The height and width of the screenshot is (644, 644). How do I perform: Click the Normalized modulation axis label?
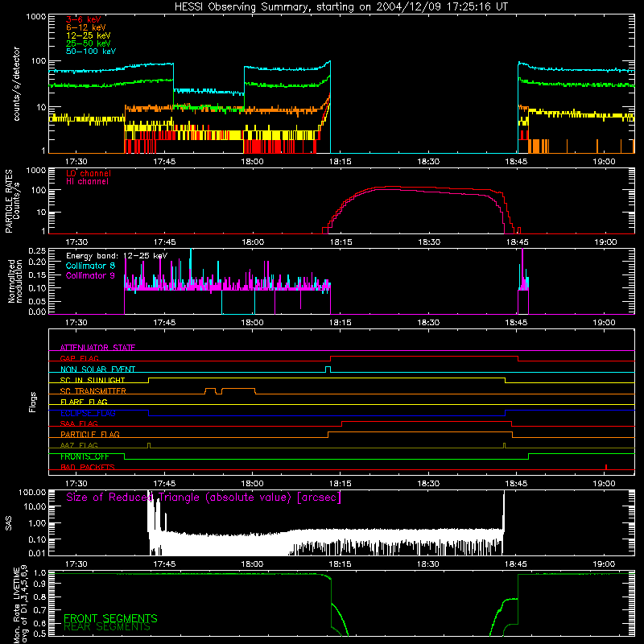pyautogui.click(x=14, y=281)
